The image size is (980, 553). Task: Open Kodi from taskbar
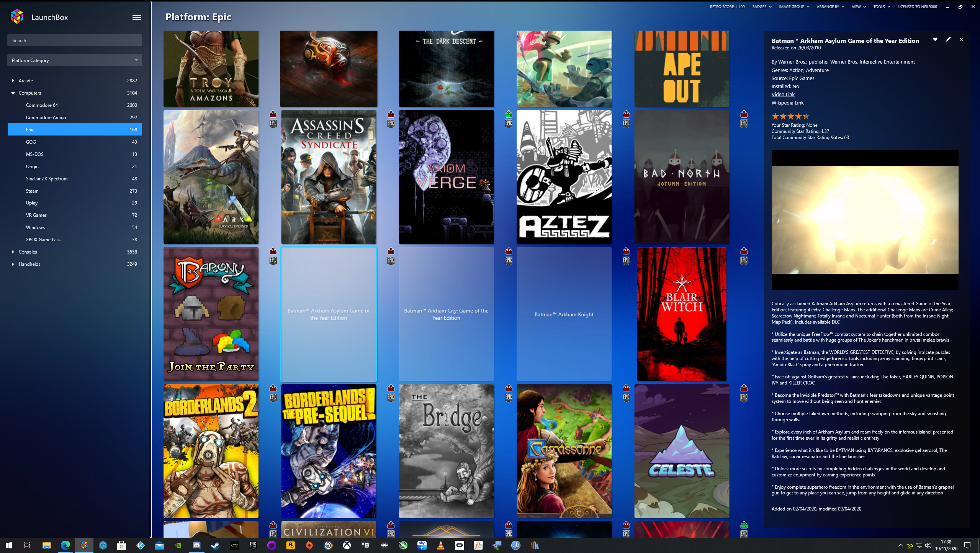(x=141, y=545)
